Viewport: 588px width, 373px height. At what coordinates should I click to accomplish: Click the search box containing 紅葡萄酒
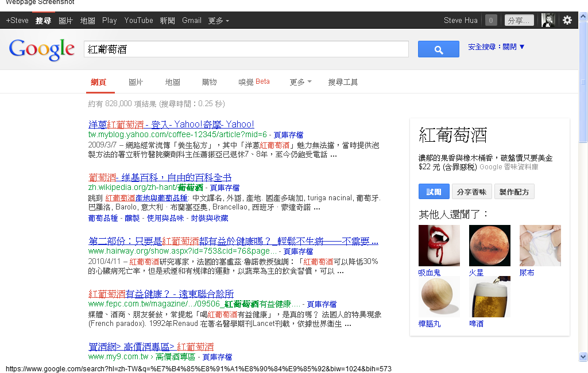pyautogui.click(x=246, y=49)
